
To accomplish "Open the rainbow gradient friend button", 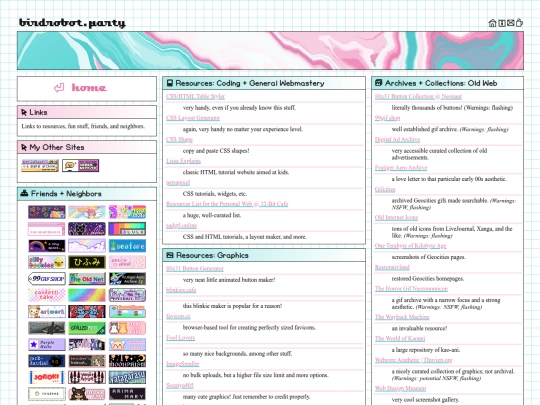I will [87, 295].
